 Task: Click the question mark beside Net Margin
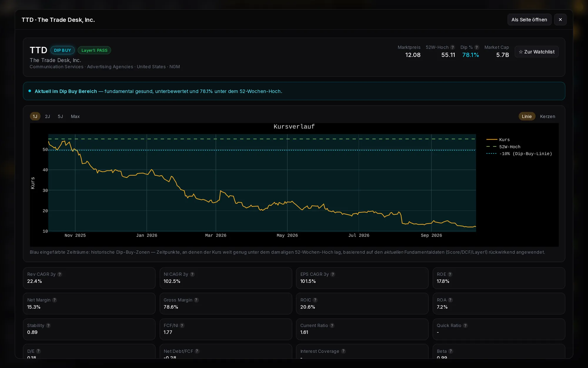pyautogui.click(x=55, y=300)
